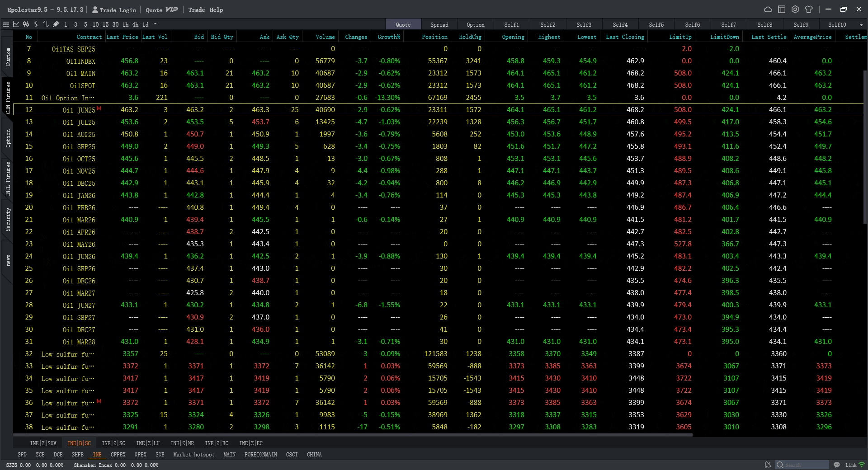Switch to the Spread tab

[439, 24]
